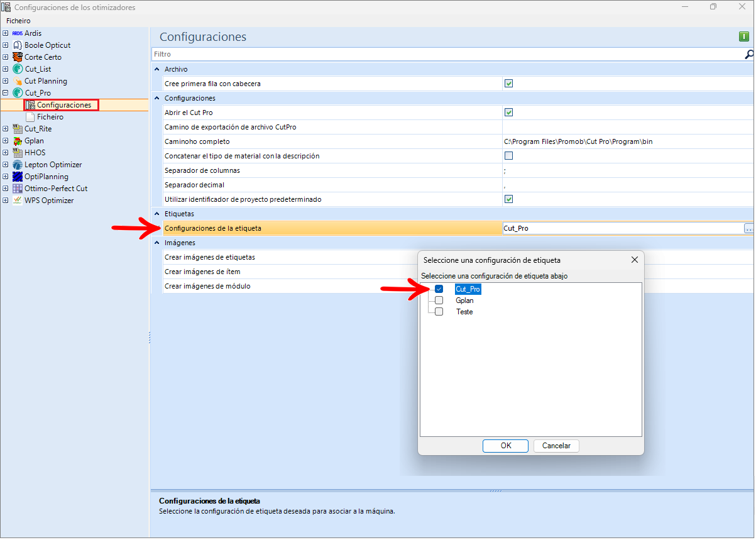Expand the Corte Certo tree node
This screenshot has width=756, height=540.
coord(6,57)
